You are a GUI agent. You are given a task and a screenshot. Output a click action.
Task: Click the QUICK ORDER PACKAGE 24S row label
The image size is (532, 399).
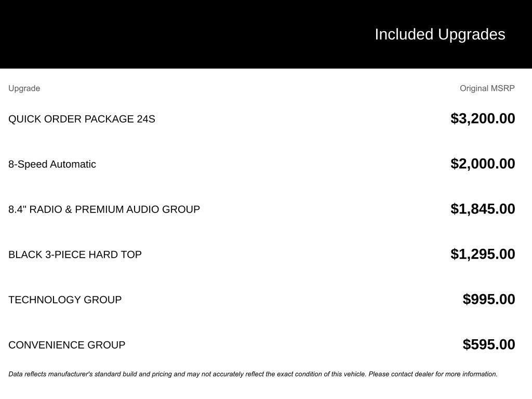[82, 119]
